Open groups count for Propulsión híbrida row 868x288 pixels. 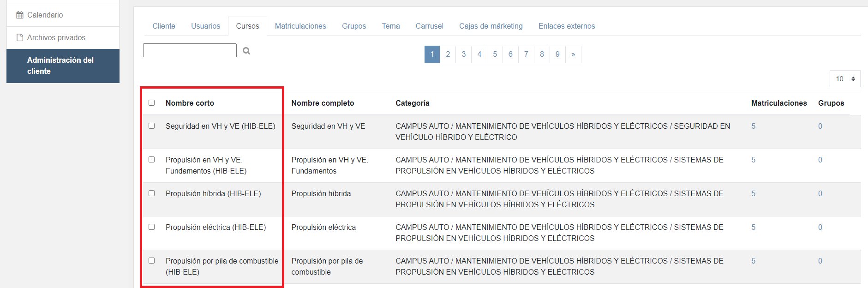820,194
